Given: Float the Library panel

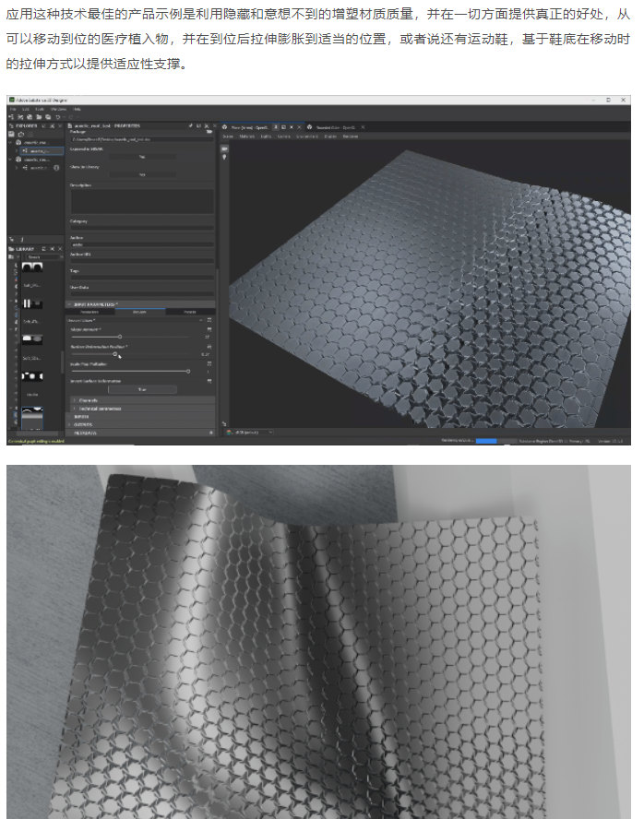Looking at the screenshot, I should pyautogui.click(x=43, y=249).
